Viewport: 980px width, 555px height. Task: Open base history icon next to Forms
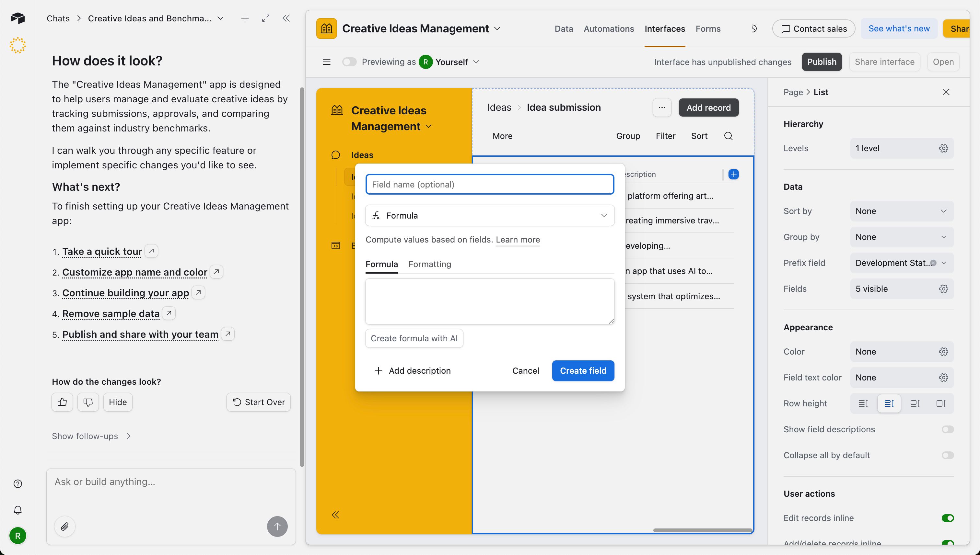pos(753,28)
